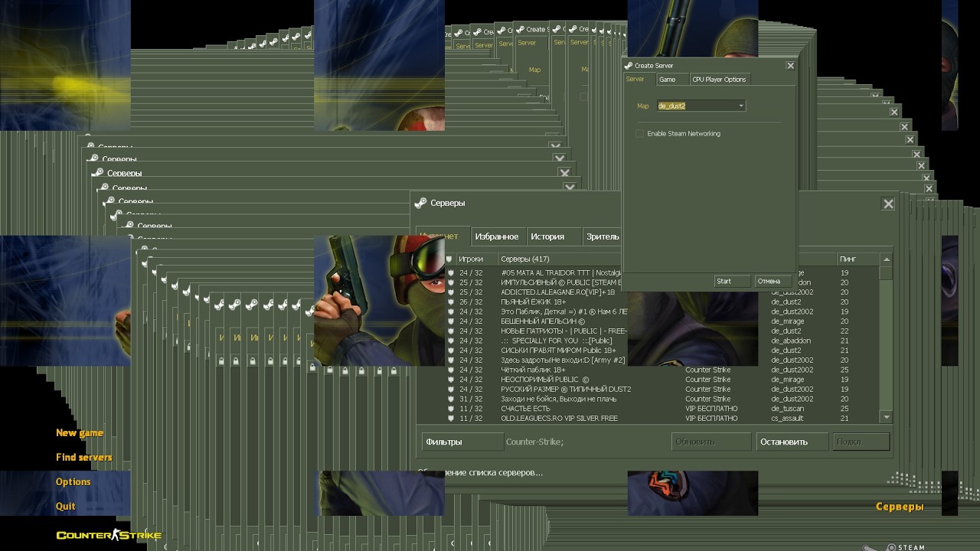Close the Create Server dialog
The width and height of the screenshot is (980, 551).
pos(790,66)
